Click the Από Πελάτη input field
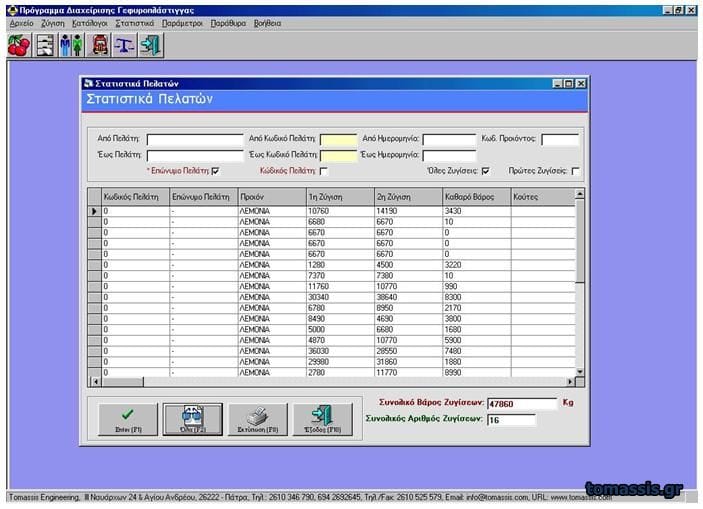Screen dimensions: 703x509 coord(195,139)
